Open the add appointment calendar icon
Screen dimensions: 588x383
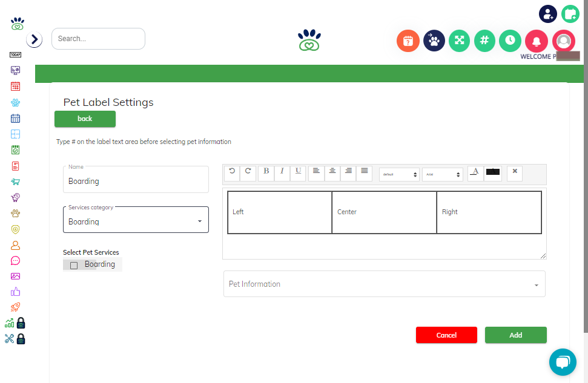[x=570, y=15]
